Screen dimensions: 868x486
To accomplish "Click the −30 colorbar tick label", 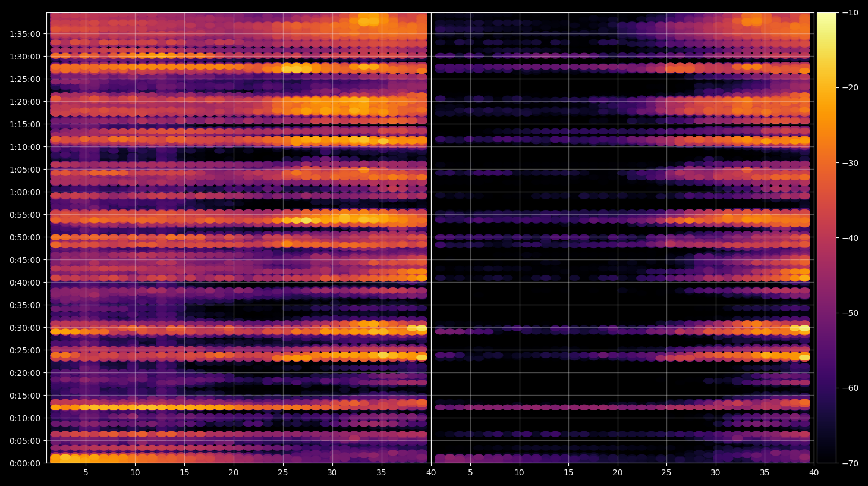I will point(850,163).
